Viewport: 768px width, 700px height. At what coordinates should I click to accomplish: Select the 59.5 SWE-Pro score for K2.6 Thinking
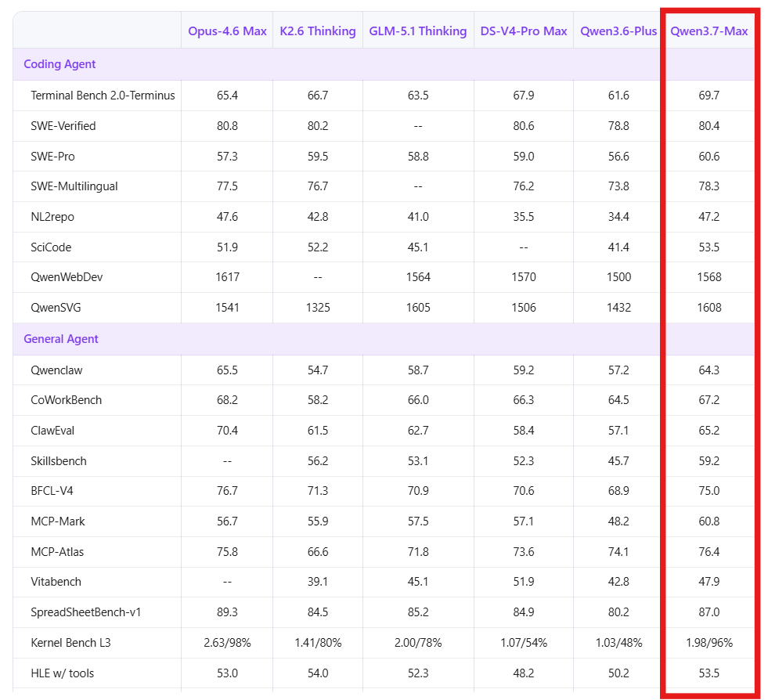tap(318, 157)
